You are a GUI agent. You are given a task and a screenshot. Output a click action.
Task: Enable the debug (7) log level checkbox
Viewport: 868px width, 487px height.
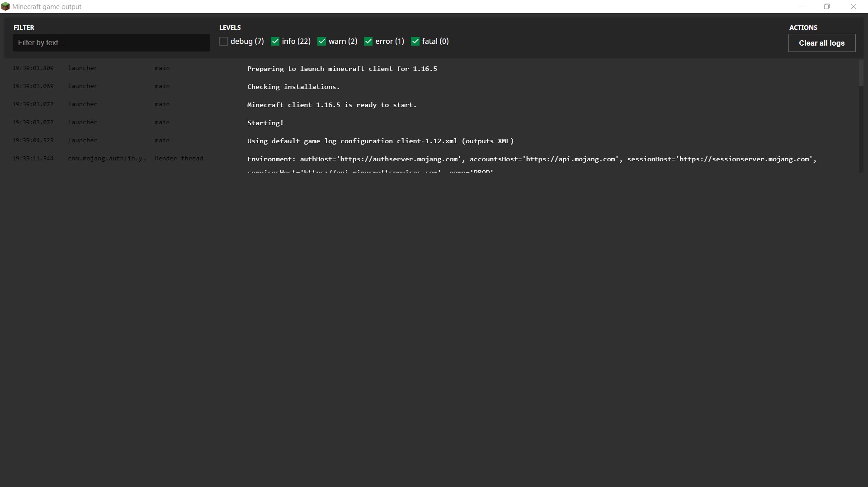(x=223, y=42)
